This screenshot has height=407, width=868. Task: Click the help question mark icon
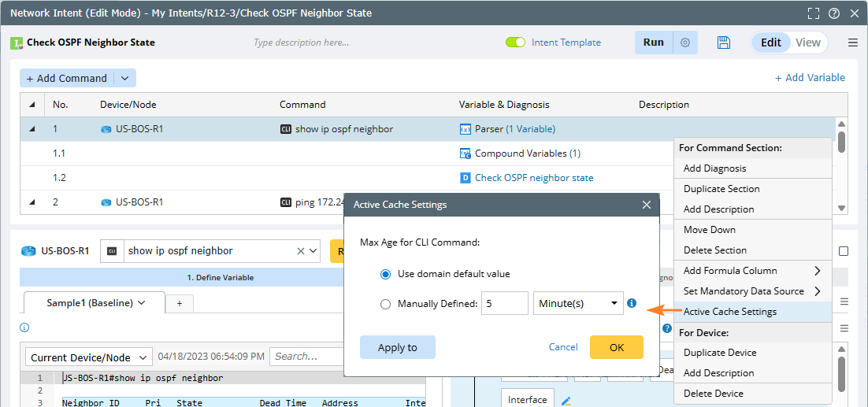coord(834,13)
